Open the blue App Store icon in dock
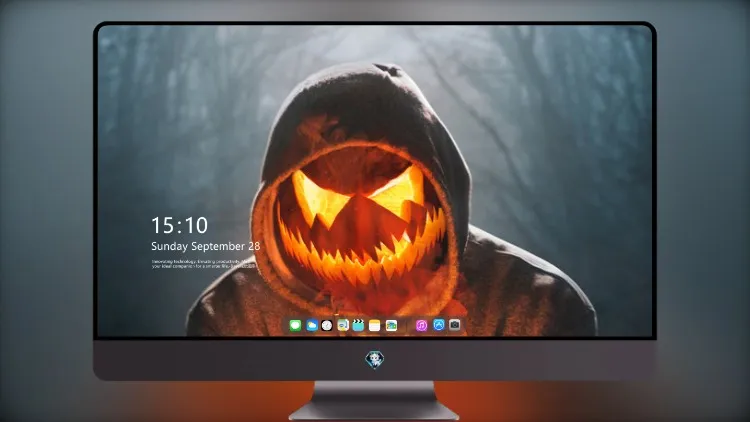Screen dimensions: 750x422 click(439, 325)
